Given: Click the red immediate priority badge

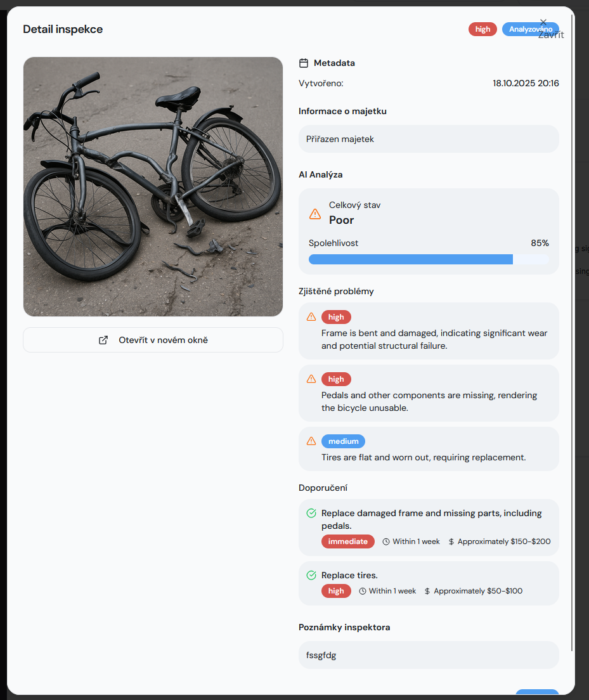Looking at the screenshot, I should [x=347, y=542].
